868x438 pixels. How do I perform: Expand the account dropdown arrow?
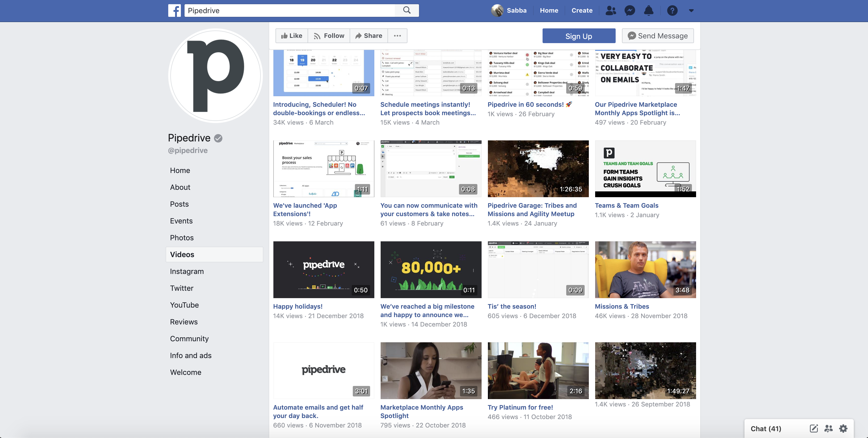click(x=691, y=11)
